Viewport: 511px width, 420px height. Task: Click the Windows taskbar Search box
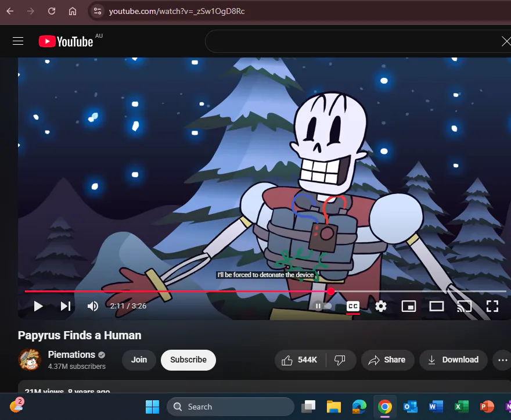point(231,407)
